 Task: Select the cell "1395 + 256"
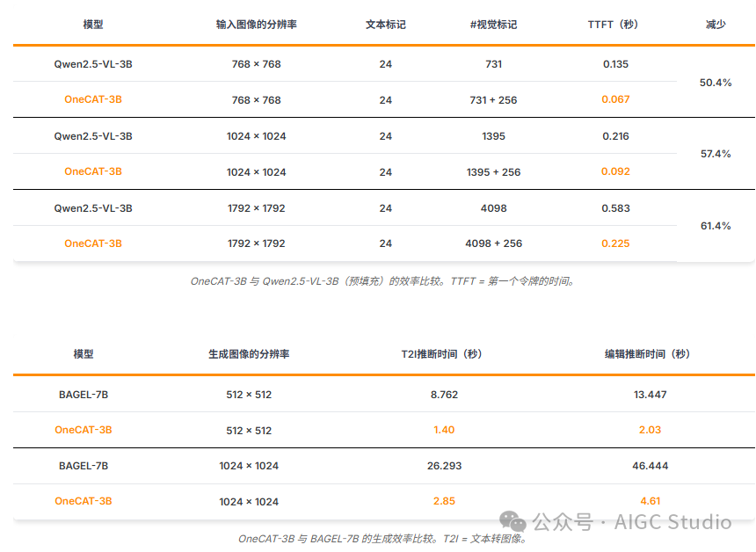pos(493,172)
